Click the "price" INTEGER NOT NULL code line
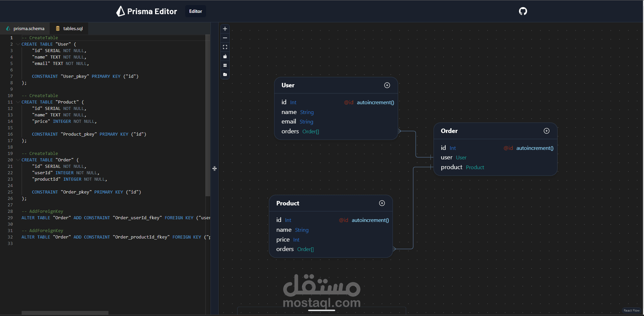 (x=64, y=121)
